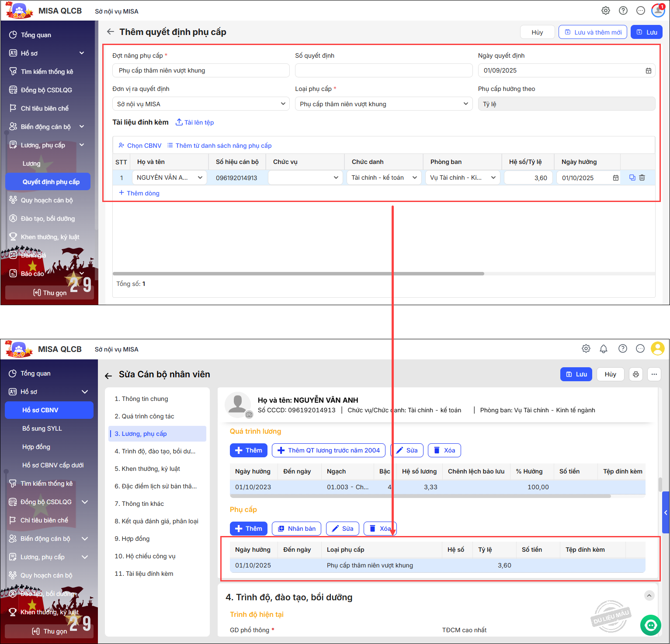Expand Đơn vị ra quyết định dropdown
This screenshot has height=644, width=670.
(x=283, y=104)
